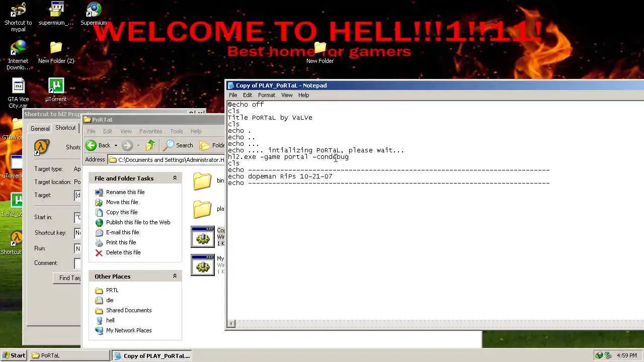Click the Half-Life lambda icon in Properties dialog
The height and width of the screenshot is (362, 644).
point(42,147)
